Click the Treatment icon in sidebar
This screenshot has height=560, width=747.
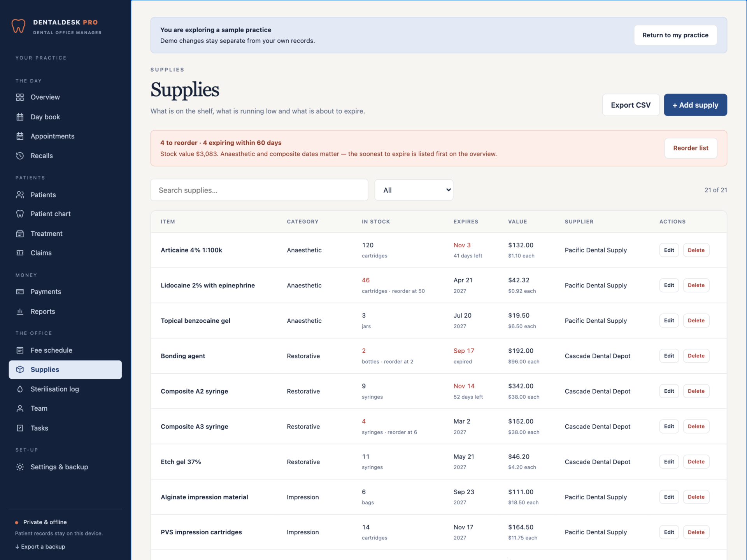tap(20, 233)
